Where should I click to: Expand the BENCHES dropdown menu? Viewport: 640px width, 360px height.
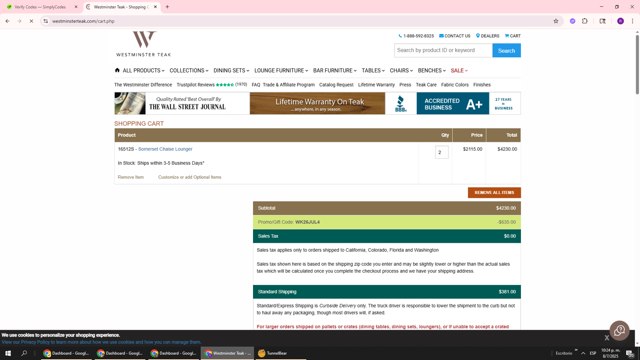(x=431, y=71)
